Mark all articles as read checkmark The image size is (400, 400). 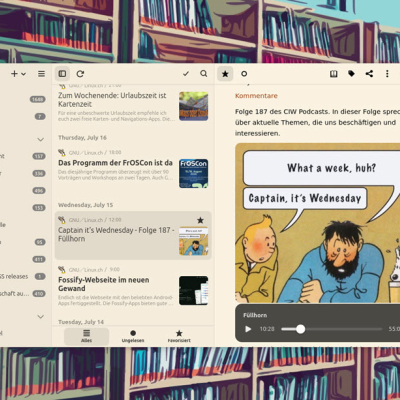186,74
